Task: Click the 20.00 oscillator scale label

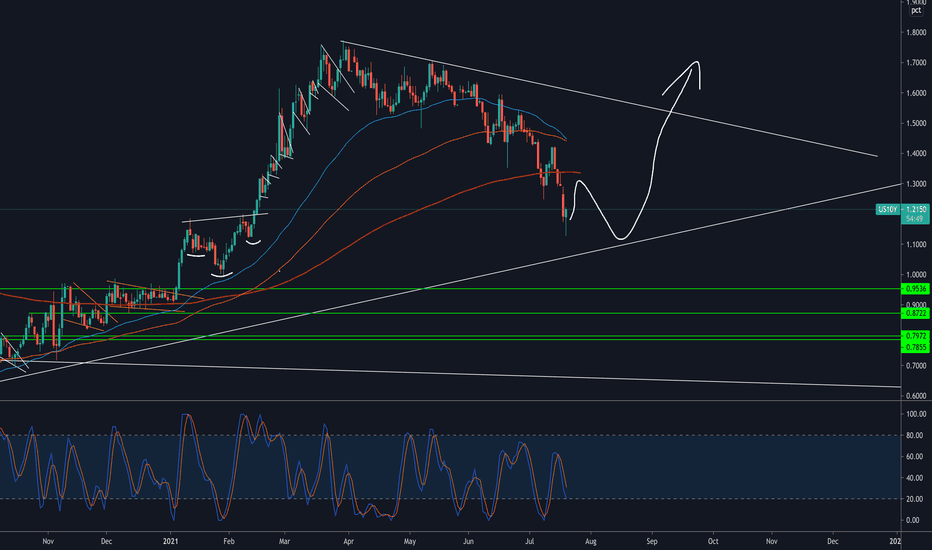Action: [915, 499]
